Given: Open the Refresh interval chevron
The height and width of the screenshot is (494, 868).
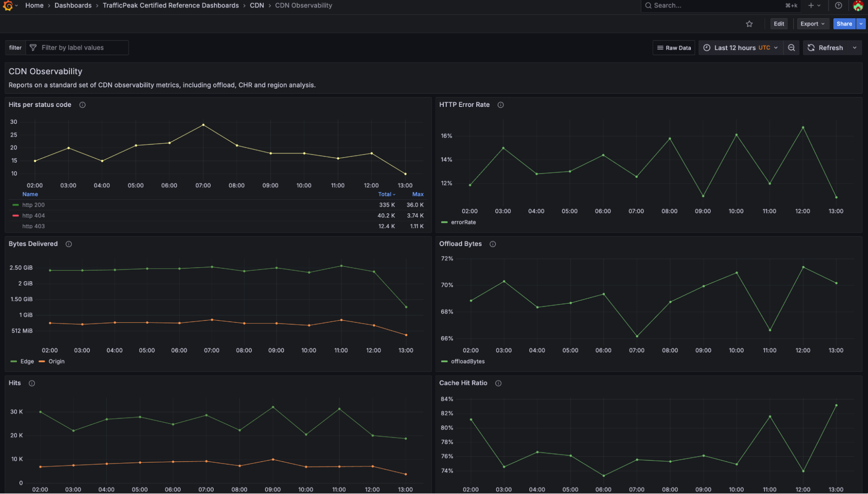Looking at the screenshot, I should 855,47.
